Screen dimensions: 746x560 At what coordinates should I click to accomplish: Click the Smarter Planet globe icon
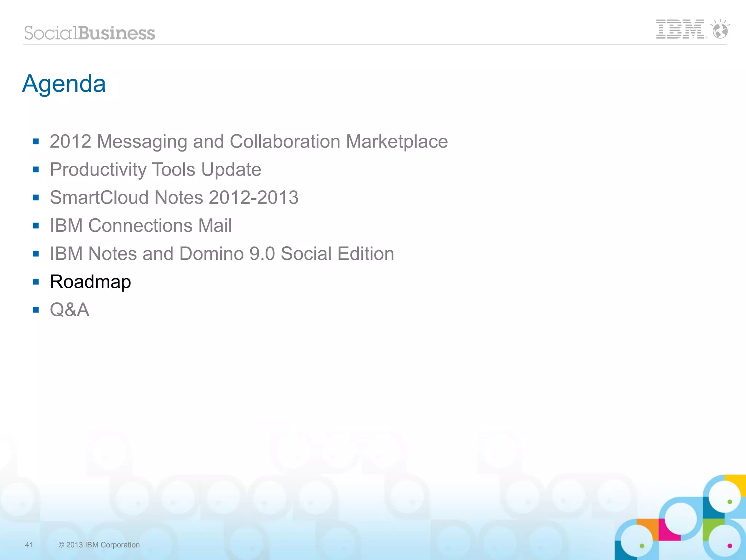pos(720,29)
